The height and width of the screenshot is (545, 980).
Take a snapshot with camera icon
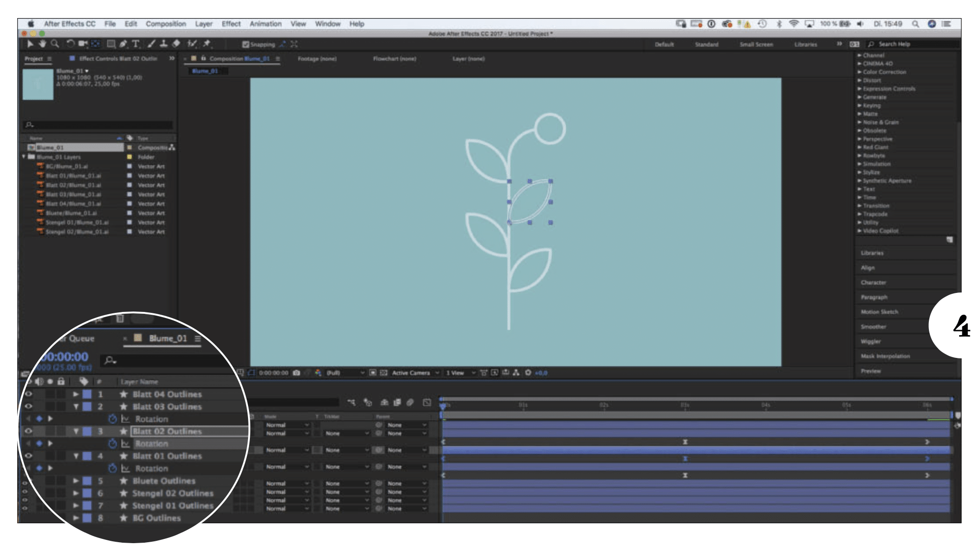(296, 373)
